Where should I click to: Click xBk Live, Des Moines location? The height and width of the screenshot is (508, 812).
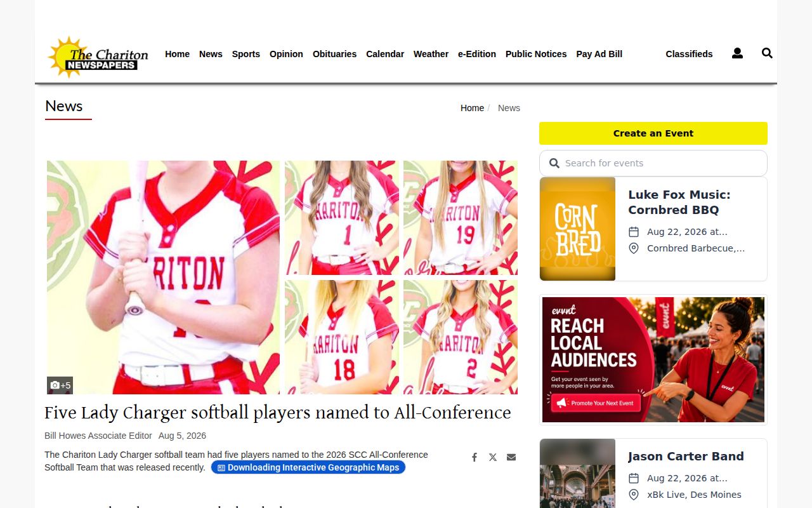point(694,495)
